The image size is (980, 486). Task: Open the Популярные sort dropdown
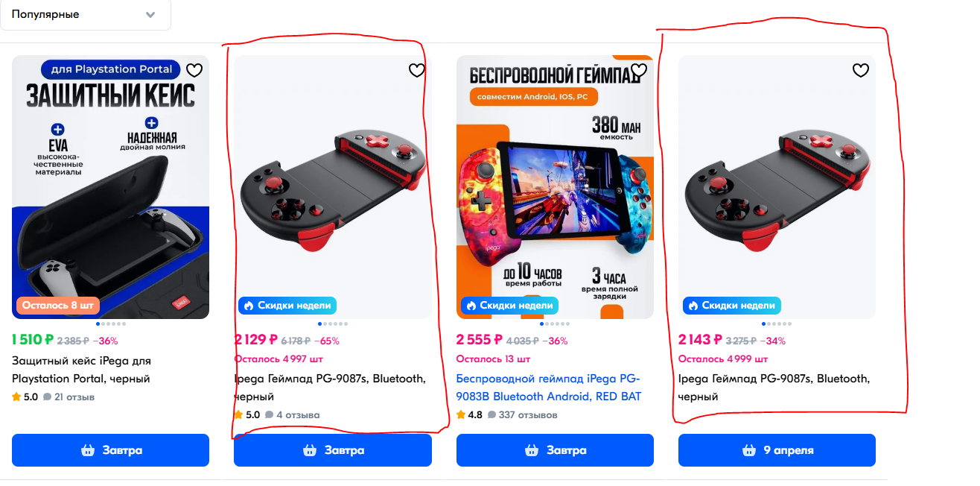86,14
